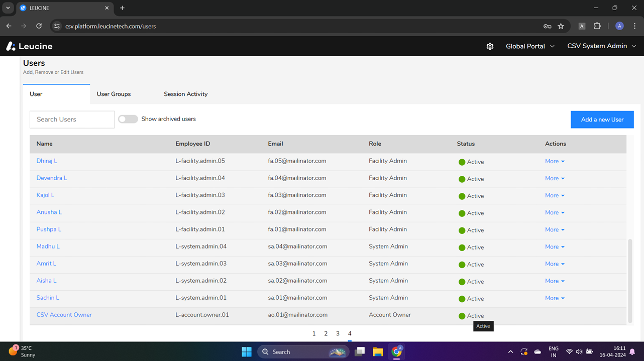Open the More menu for Madhu L

[555, 247]
